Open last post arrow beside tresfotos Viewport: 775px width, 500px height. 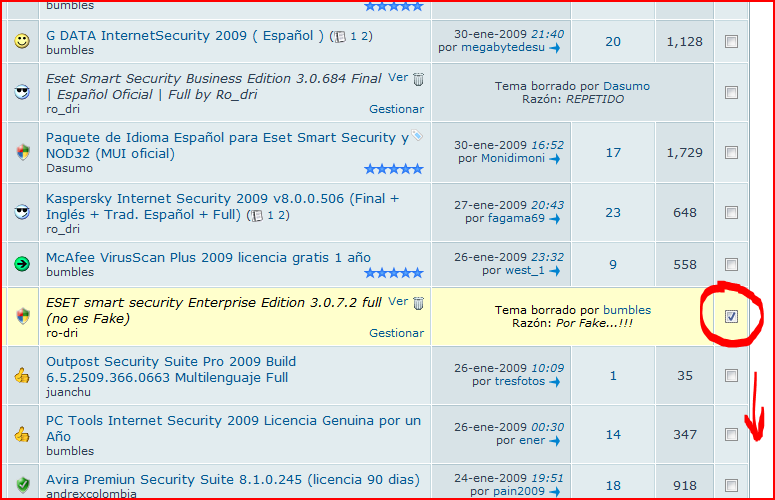554,382
